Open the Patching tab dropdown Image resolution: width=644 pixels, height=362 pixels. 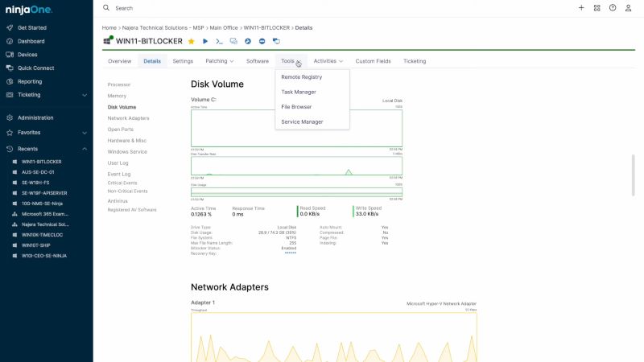coord(219,61)
